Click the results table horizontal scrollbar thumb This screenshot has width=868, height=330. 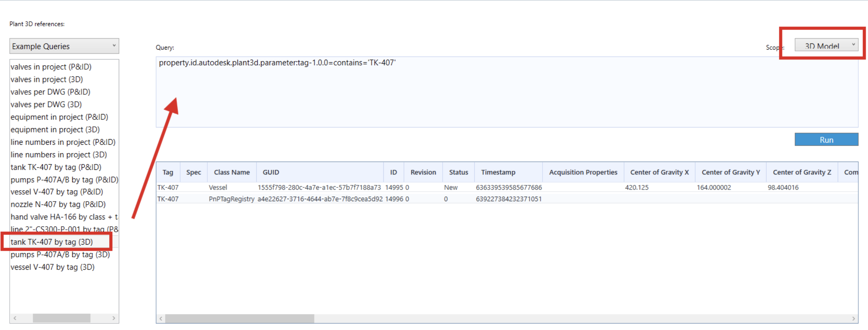(240, 319)
